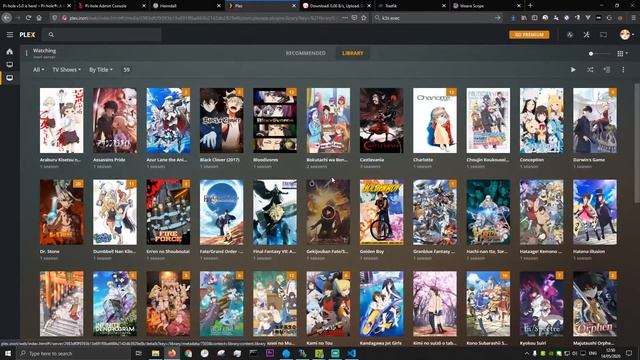Click the Dr. Stone title link
Viewport: 640px width, 360px height.
pos(50,252)
